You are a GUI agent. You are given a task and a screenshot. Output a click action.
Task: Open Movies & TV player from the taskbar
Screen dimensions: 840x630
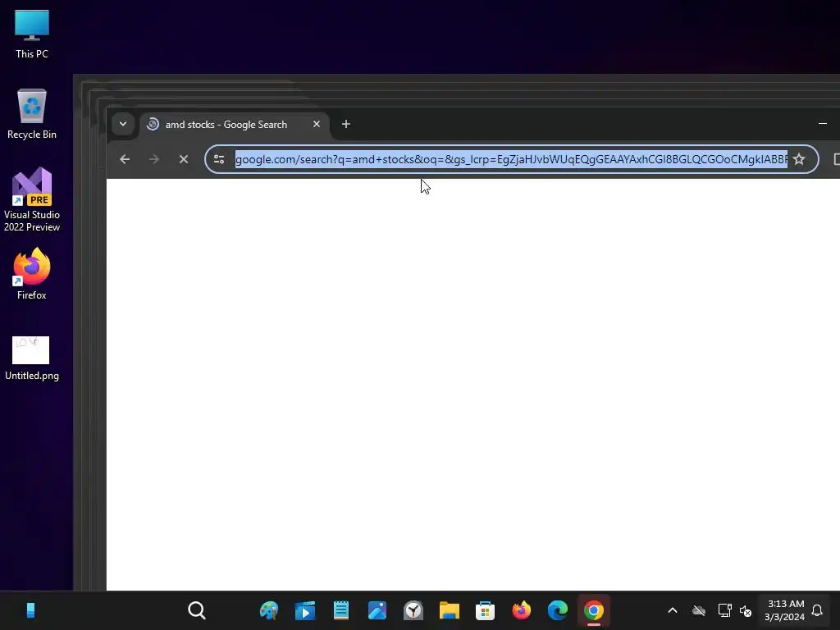305,610
